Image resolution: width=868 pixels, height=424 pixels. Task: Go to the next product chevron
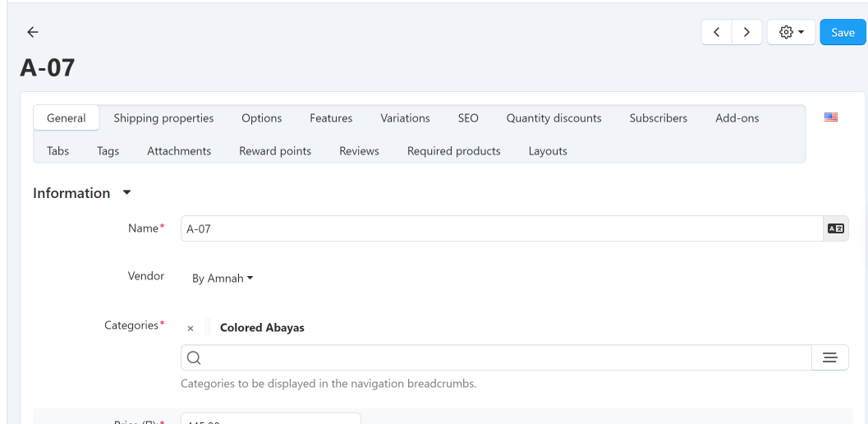click(746, 32)
